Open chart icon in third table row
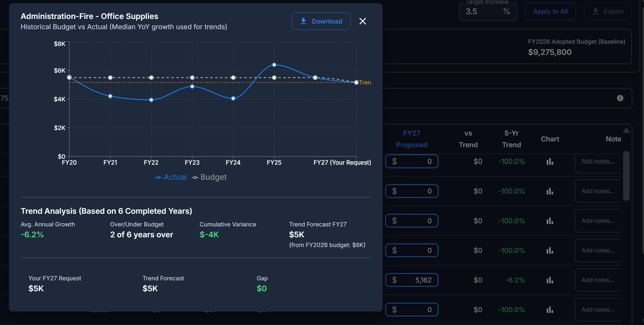This screenshot has height=325, width=644. (x=549, y=221)
